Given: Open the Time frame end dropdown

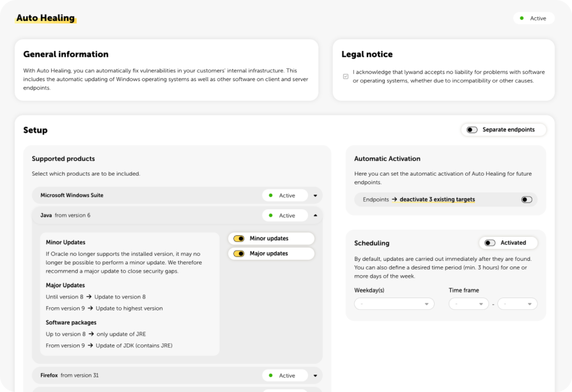Looking at the screenshot, I should pyautogui.click(x=517, y=304).
